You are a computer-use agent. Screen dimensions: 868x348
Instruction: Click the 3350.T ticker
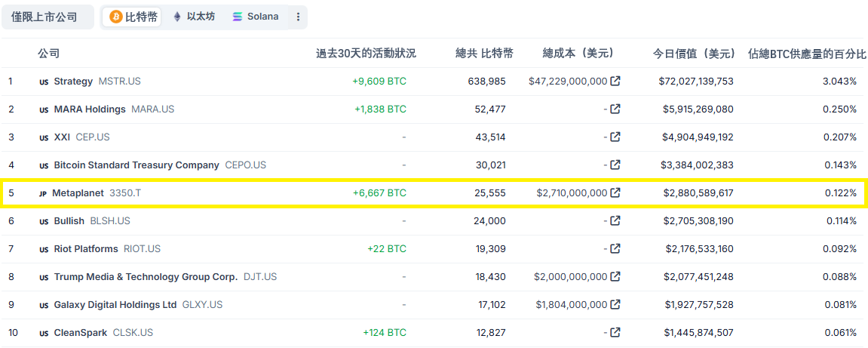[x=125, y=192]
